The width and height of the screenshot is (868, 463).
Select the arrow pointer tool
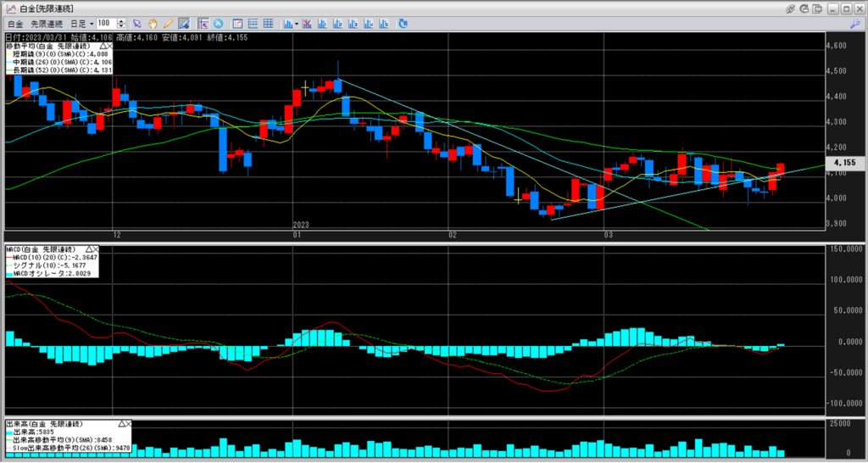pos(137,23)
